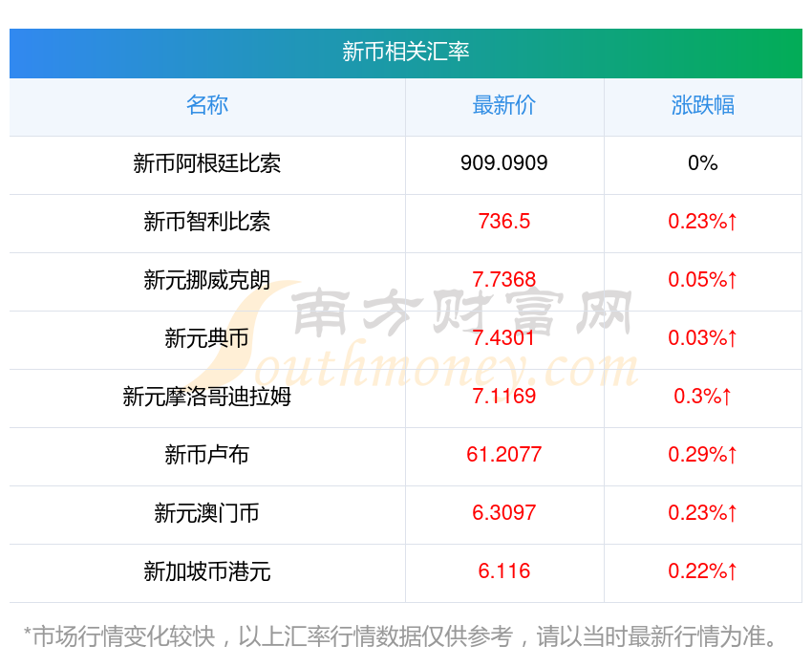Select the 最新价 column header

tap(503, 105)
